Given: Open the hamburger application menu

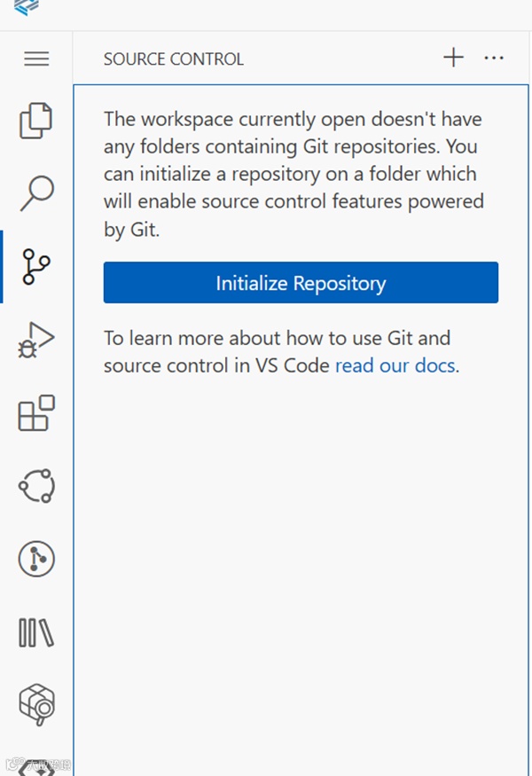Looking at the screenshot, I should pyautogui.click(x=36, y=59).
